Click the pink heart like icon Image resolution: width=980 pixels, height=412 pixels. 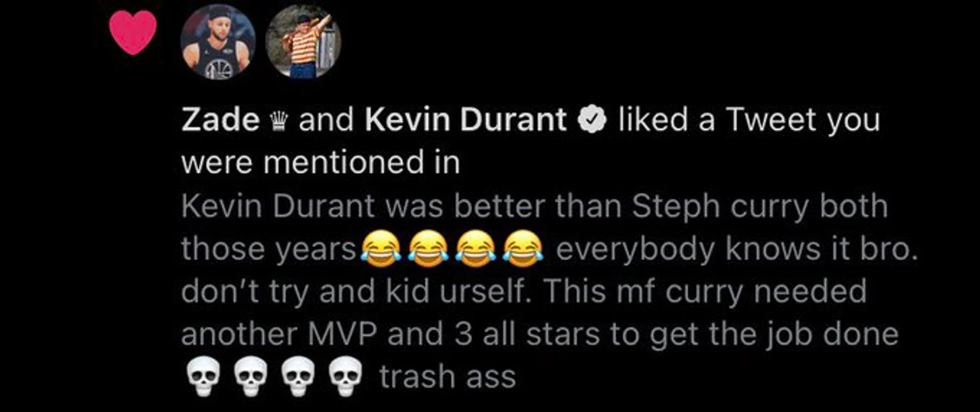click(x=133, y=32)
